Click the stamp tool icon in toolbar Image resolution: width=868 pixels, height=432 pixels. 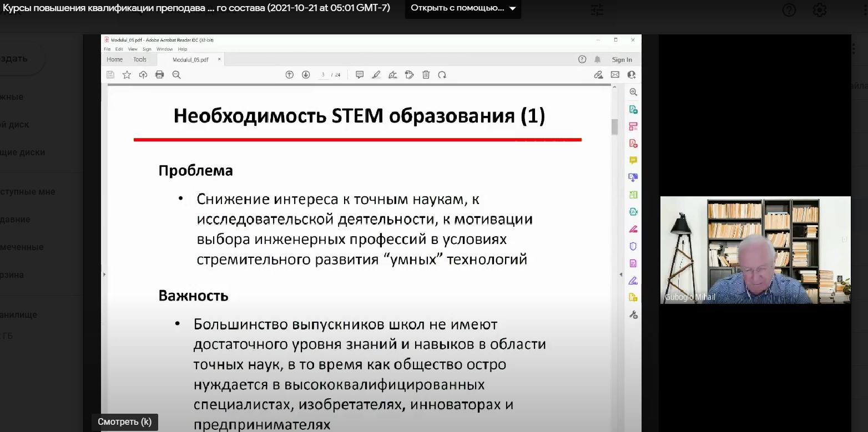click(x=410, y=75)
